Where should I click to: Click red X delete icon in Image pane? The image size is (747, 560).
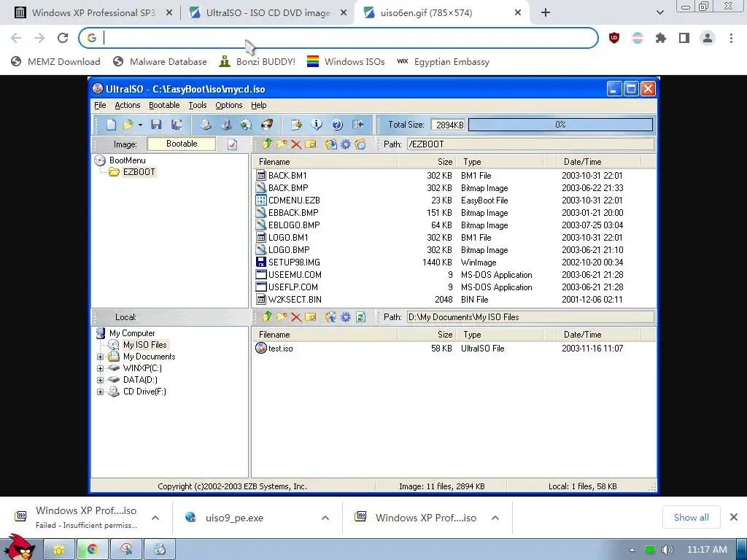[296, 144]
